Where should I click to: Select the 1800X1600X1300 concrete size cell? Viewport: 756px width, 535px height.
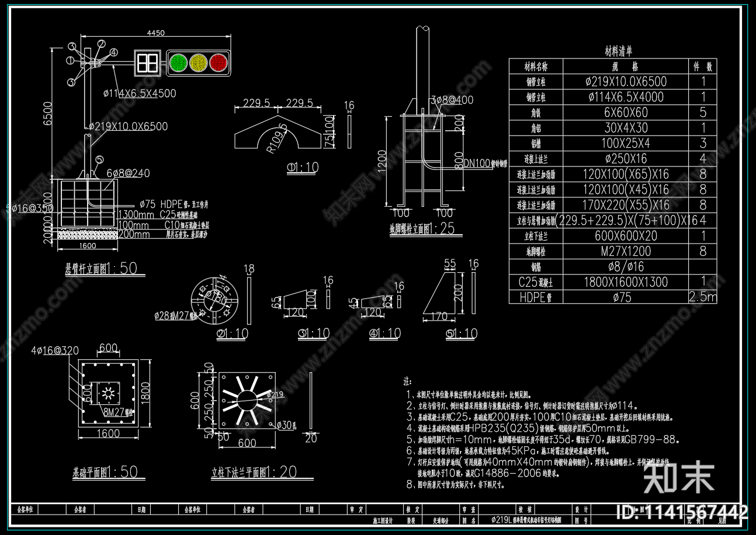pos(626,282)
